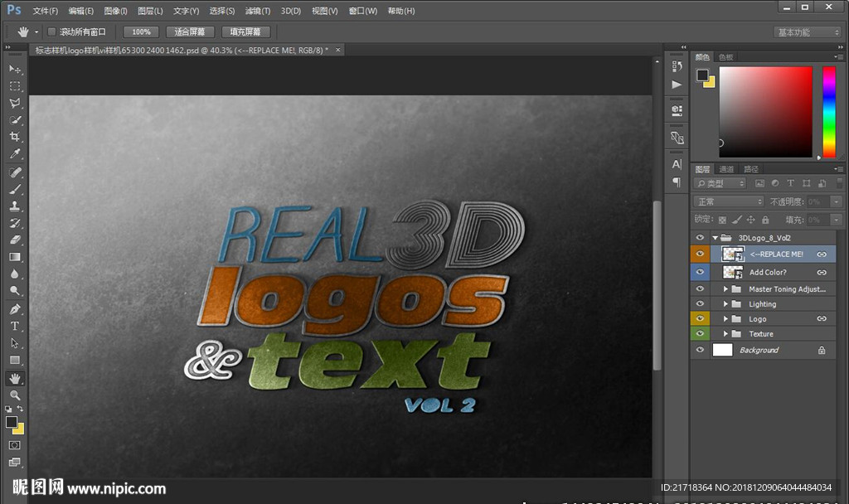The width and height of the screenshot is (849, 504).
Task: Pick the Zoom magnifier tool
Action: [x=15, y=395]
